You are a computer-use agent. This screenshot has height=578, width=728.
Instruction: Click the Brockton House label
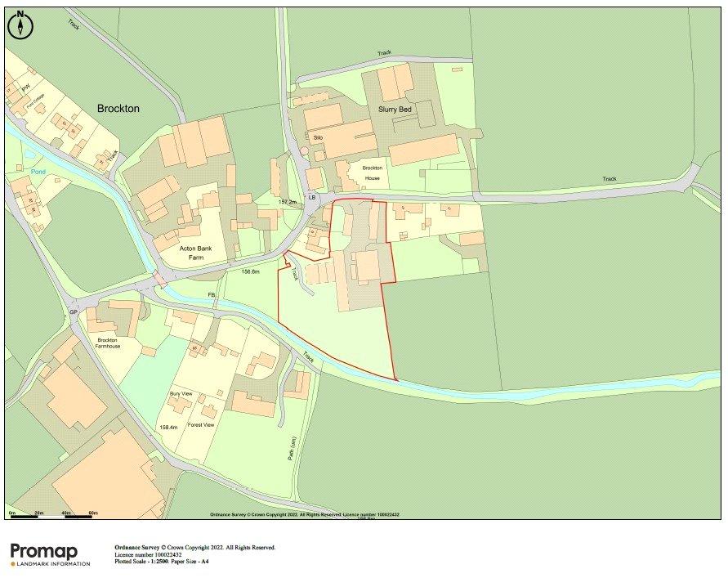[362, 172]
